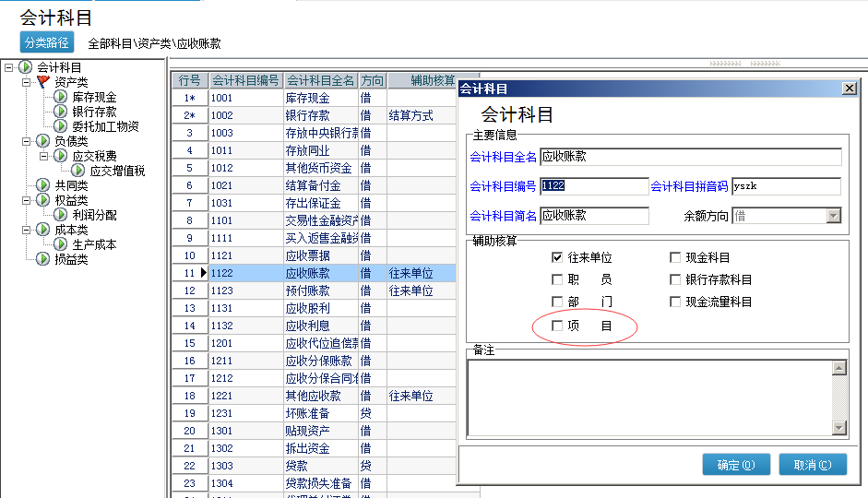Click the 确定(O) button
868x498 pixels.
pos(736,465)
